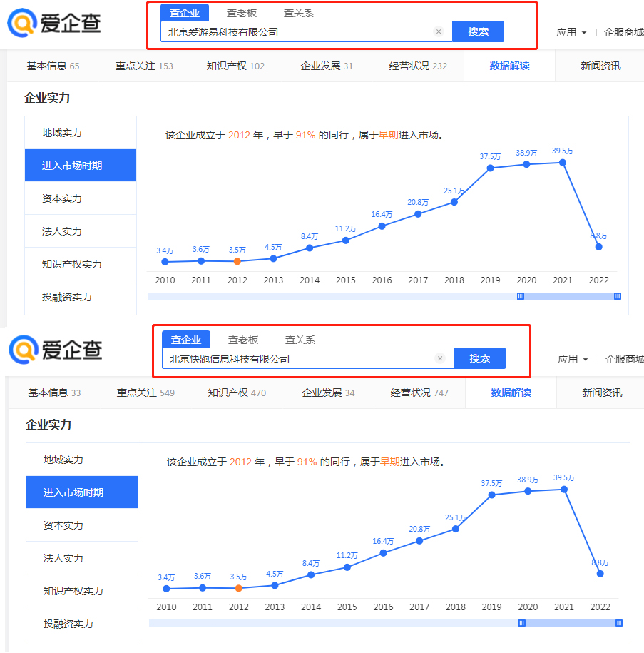Click the 2016 data point 16.4万 in the bottom chart
The height and width of the screenshot is (653, 644).
click(x=384, y=553)
